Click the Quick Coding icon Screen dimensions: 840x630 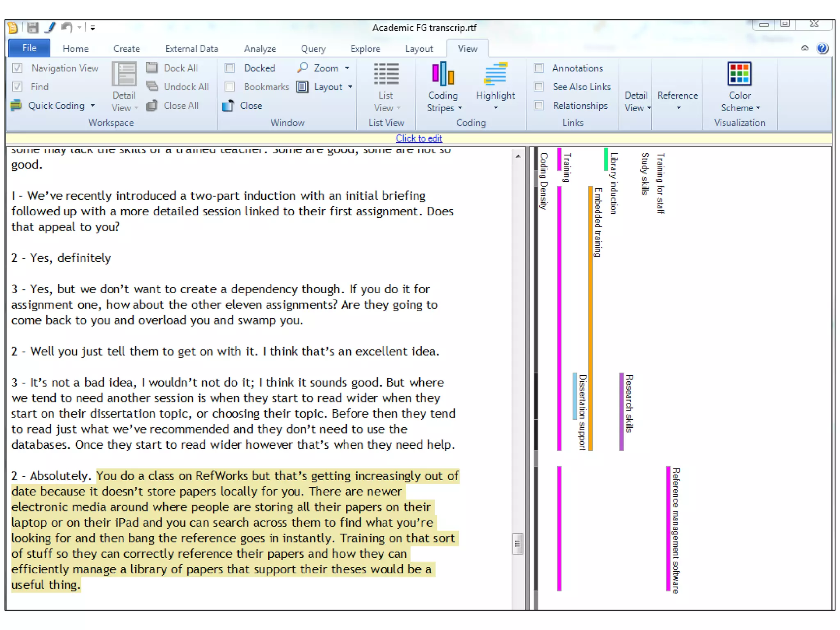tap(16, 105)
